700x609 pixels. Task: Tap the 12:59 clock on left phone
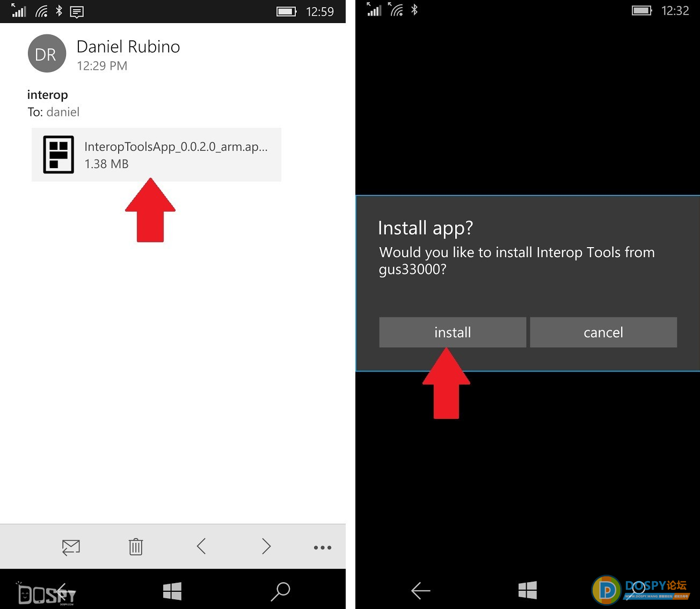pos(320,12)
